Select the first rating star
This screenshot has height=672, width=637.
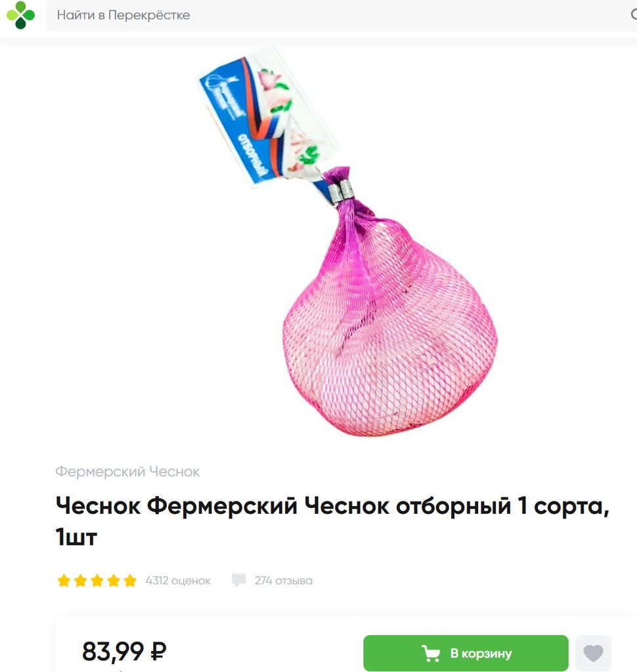tap(64, 581)
